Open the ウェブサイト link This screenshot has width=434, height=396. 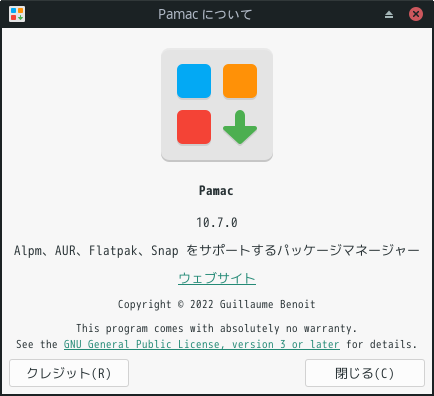pos(217,278)
